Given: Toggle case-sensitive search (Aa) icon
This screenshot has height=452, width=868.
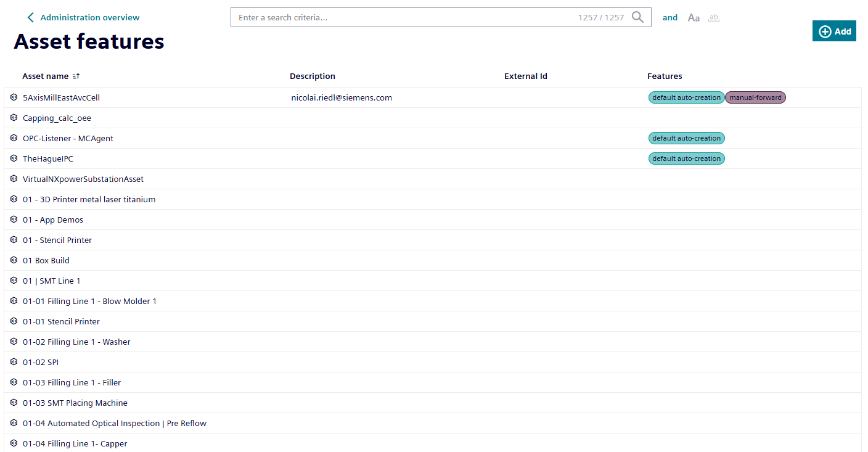Looking at the screenshot, I should [x=694, y=18].
